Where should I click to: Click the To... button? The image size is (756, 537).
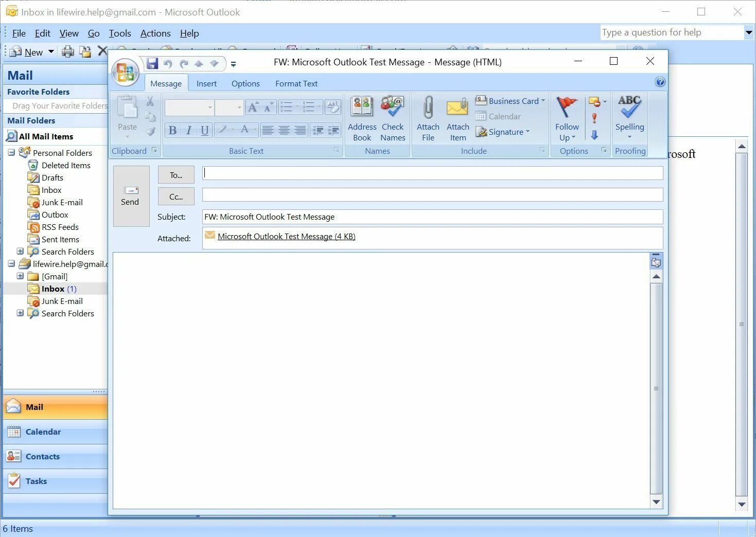tap(176, 175)
